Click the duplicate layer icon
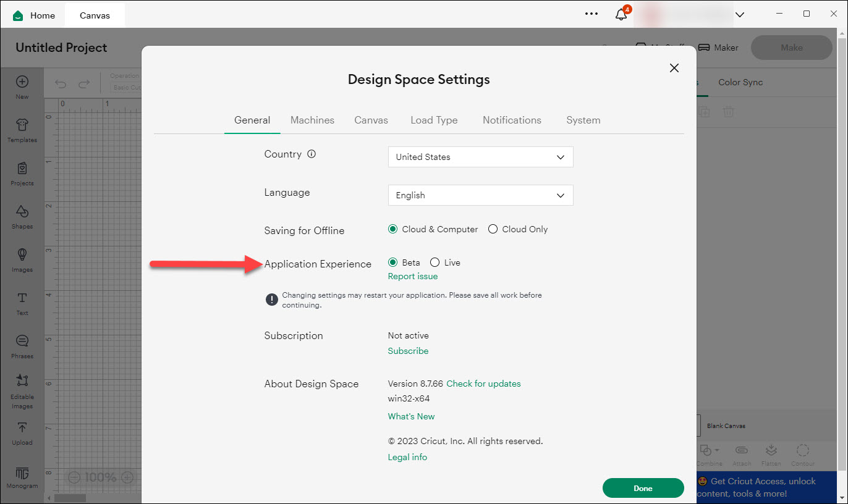Image resolution: width=848 pixels, height=504 pixels. [703, 112]
